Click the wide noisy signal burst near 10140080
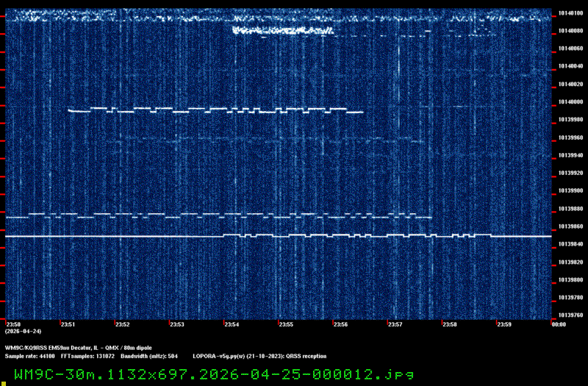This screenshot has width=588, height=386. (283, 31)
